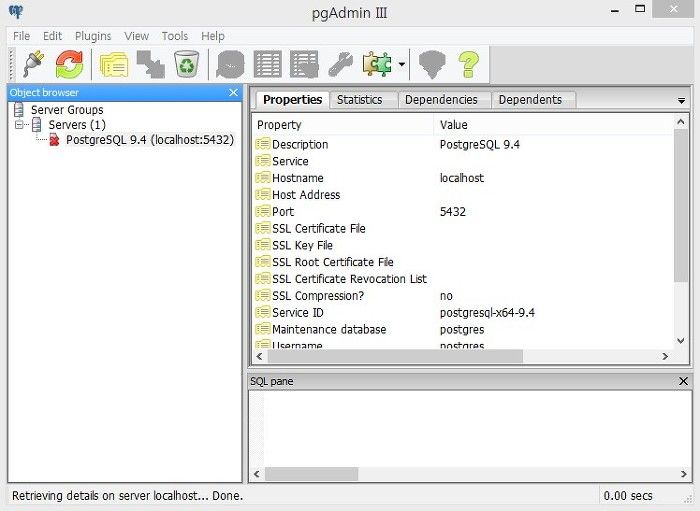Select the Description property row
This screenshot has width=700, height=511.
(x=463, y=144)
